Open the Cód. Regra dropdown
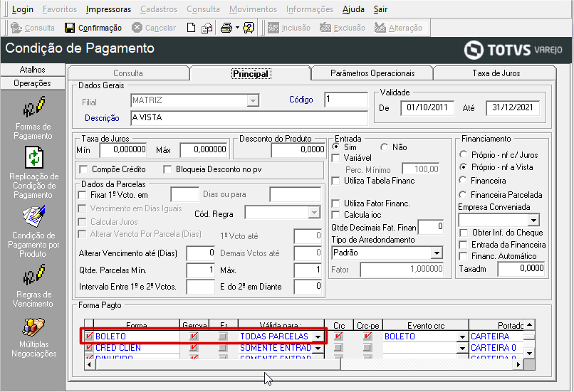This screenshot has height=392, width=574. click(314, 213)
